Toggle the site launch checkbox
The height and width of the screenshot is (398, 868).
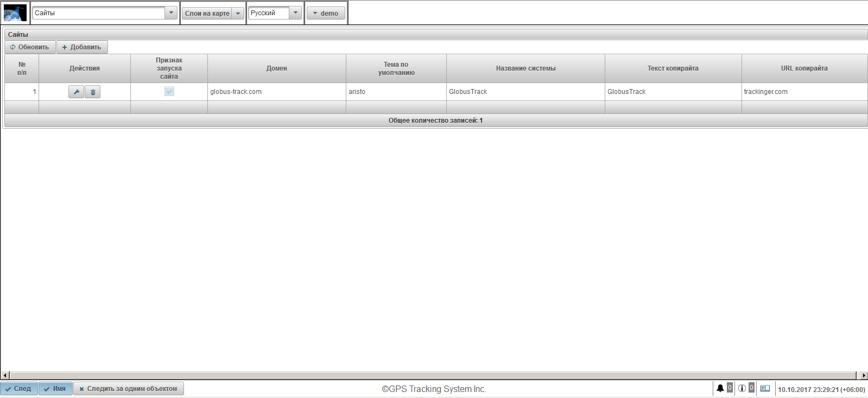point(169,92)
